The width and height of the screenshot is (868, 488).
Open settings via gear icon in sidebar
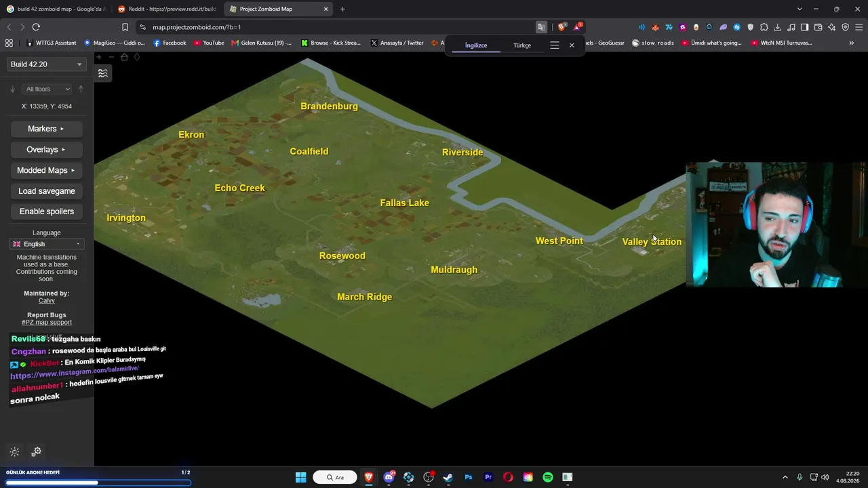[37, 451]
